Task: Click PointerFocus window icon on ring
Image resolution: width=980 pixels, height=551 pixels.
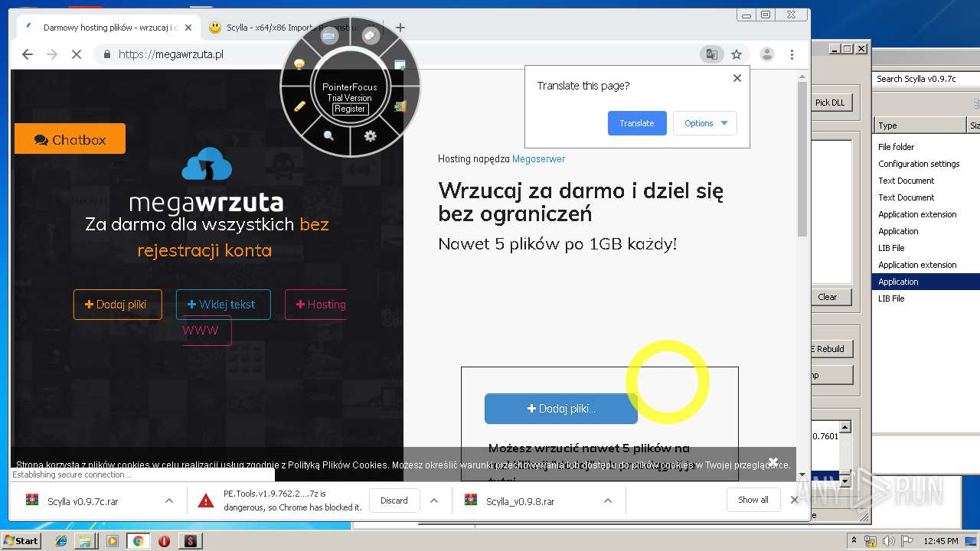Action: (400, 65)
